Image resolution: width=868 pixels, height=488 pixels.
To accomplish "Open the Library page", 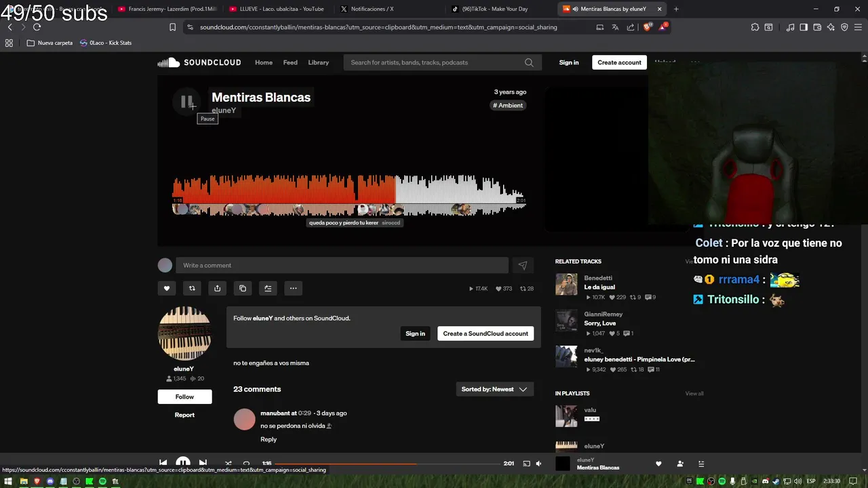I will 318,62.
